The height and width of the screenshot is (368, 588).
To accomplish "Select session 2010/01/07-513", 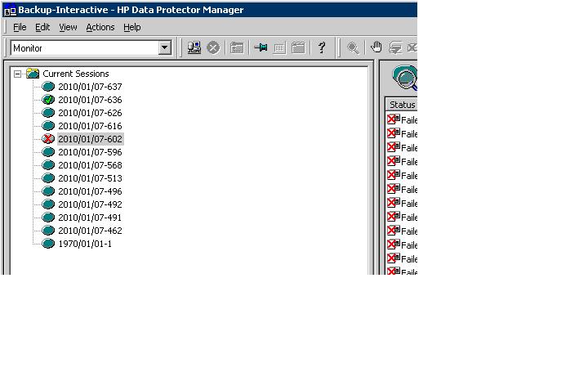I will (x=90, y=178).
